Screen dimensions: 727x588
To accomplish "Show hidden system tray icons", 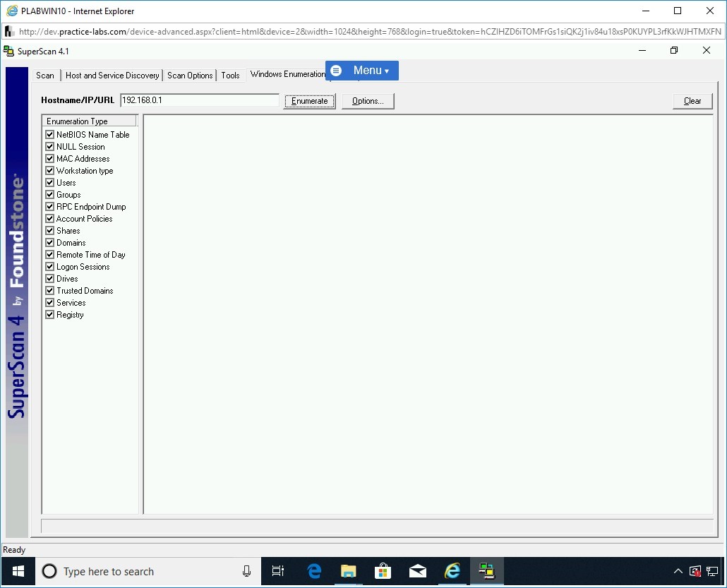I will tap(678, 571).
